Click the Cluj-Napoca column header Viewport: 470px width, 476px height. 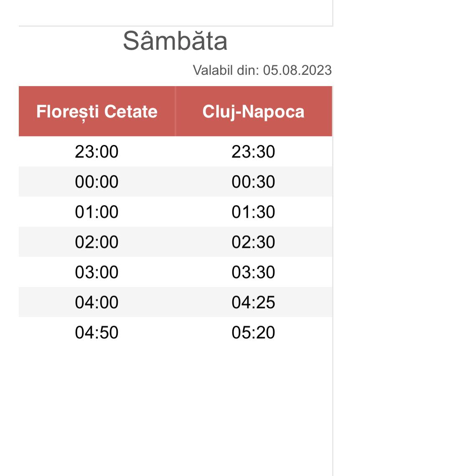click(x=254, y=112)
